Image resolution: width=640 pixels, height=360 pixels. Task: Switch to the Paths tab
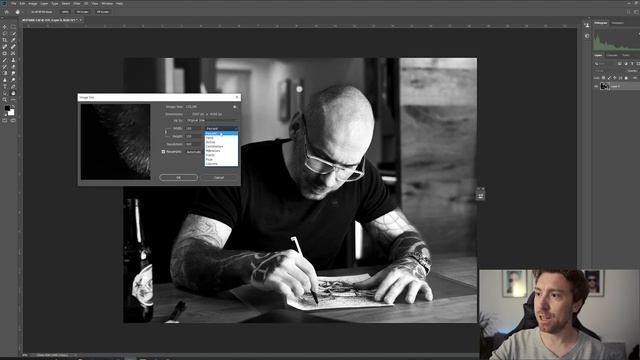pos(626,56)
